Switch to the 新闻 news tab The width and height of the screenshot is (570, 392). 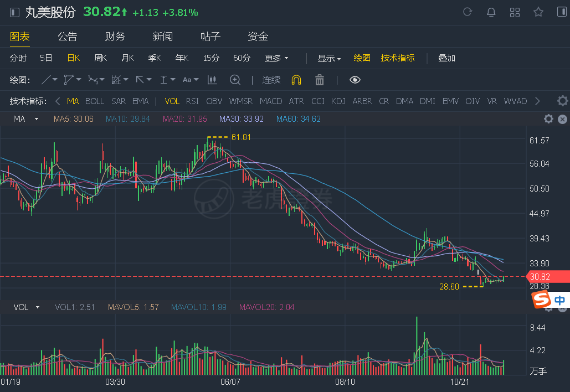[x=162, y=37]
